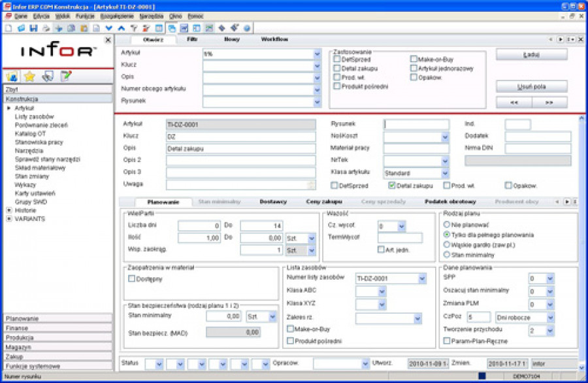
Task: Open the Tworzenie przychodu dropdown
Action: coord(550,331)
